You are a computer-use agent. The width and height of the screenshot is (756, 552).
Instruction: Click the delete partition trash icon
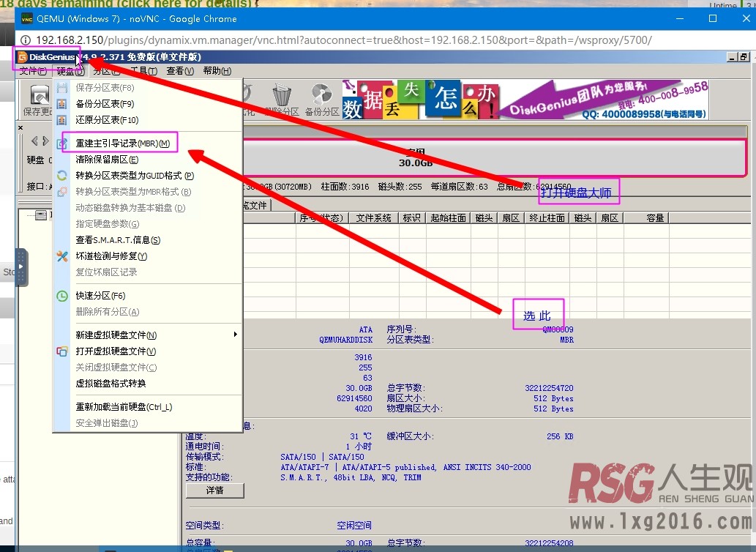click(282, 95)
